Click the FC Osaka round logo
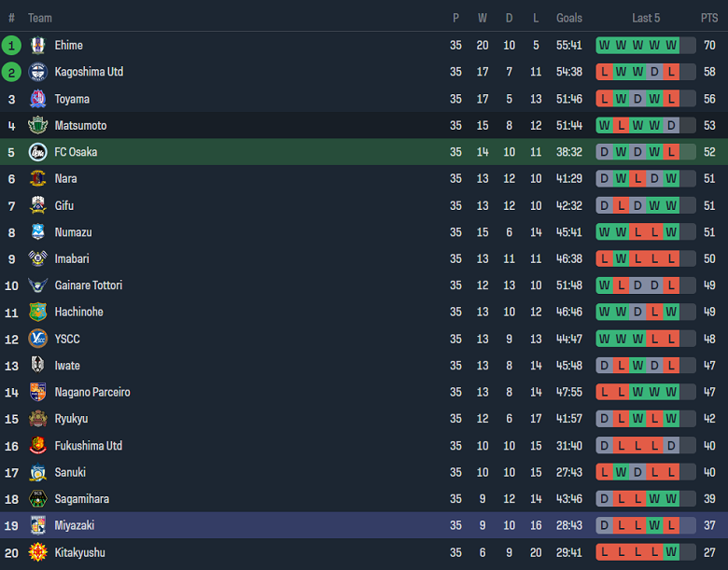The image size is (728, 570). tap(37, 152)
